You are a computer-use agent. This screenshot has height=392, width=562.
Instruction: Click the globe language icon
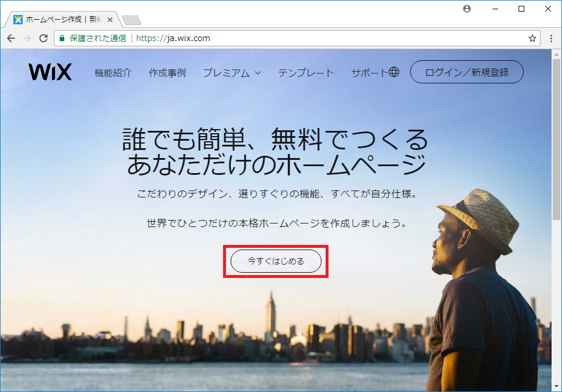394,72
